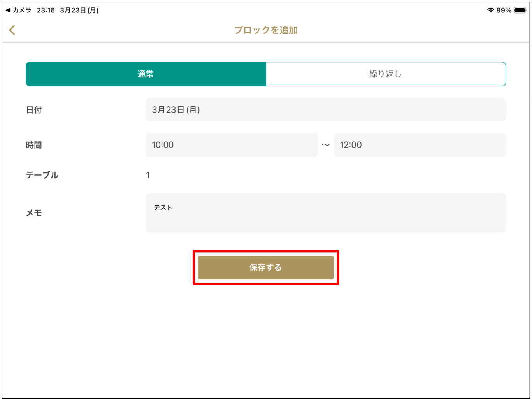This screenshot has height=401, width=532.
Task: Tap the 保存する save button
Action: 266,267
